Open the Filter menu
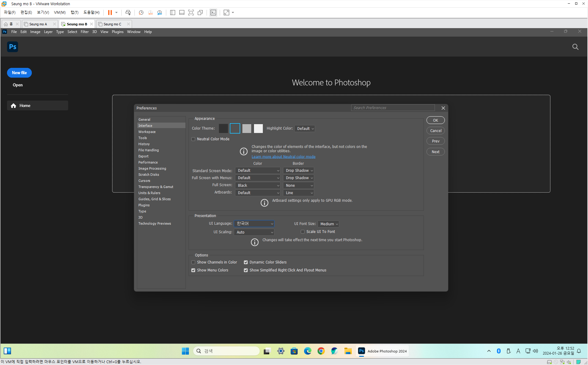This screenshot has height=365, width=588. point(84,32)
